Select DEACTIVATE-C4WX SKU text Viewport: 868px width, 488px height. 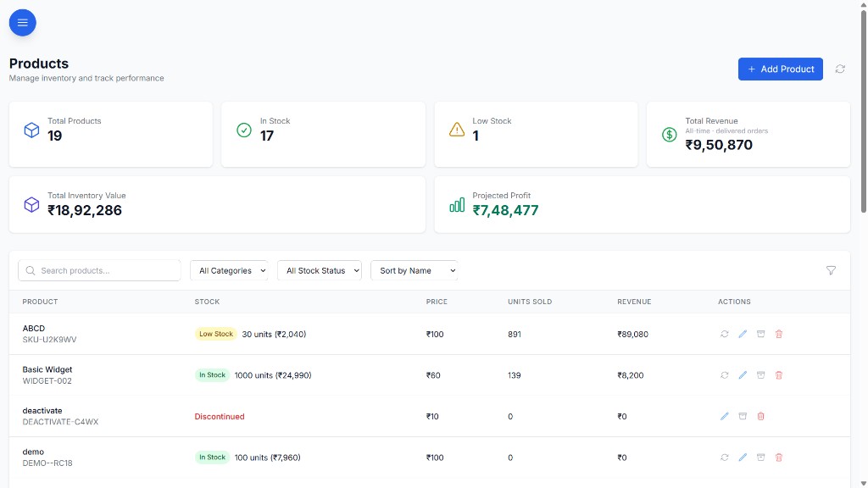[x=60, y=422]
